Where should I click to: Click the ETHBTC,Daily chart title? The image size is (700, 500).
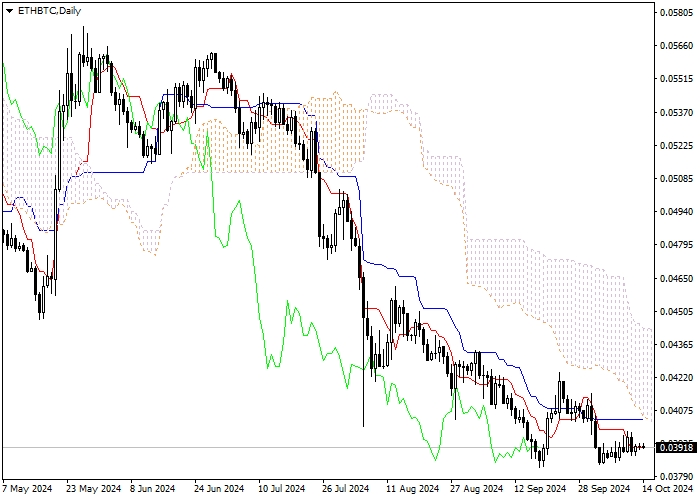[49, 11]
